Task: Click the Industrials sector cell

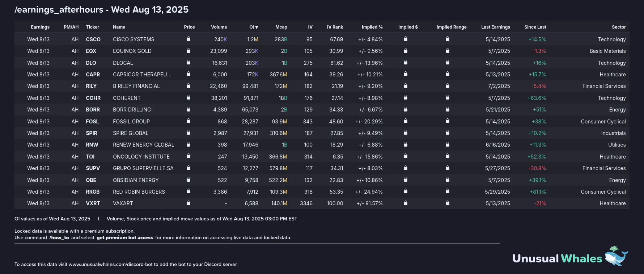Action: (613, 133)
